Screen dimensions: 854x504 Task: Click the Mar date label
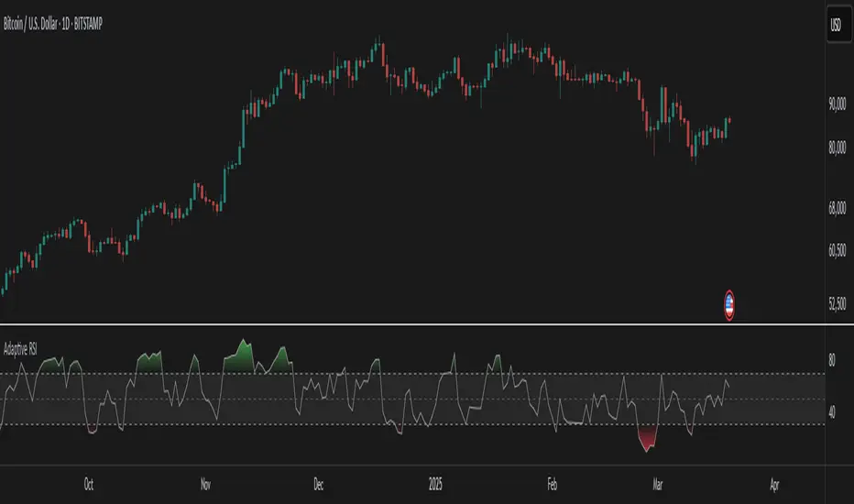point(657,484)
